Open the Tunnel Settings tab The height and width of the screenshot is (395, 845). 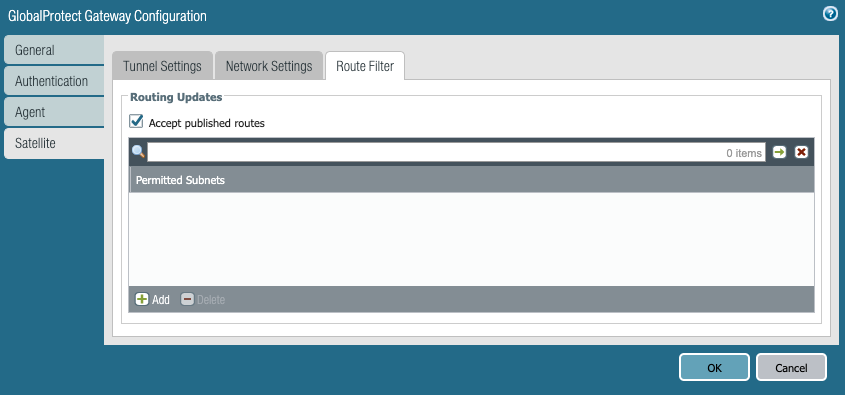click(162, 66)
